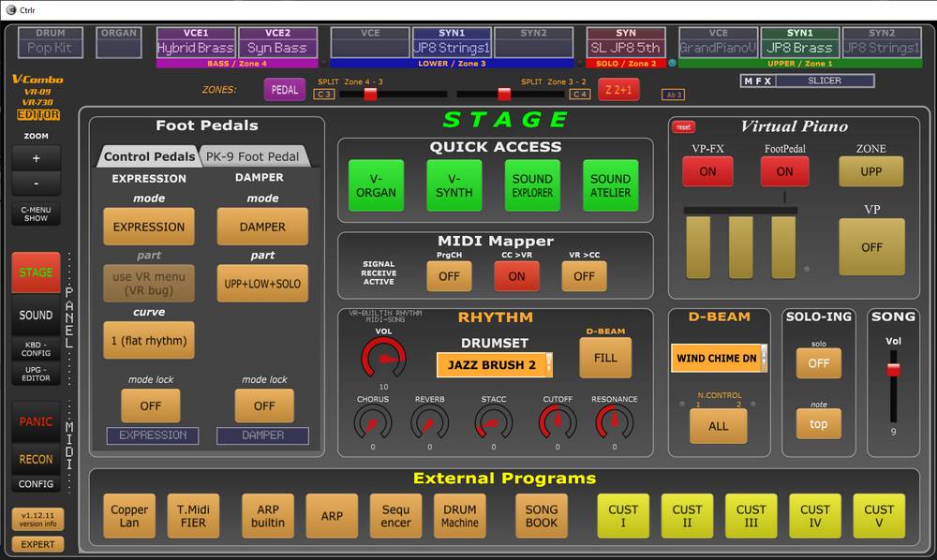Open the V-ORGAN quick access
This screenshot has width=937, height=560.
click(x=376, y=185)
